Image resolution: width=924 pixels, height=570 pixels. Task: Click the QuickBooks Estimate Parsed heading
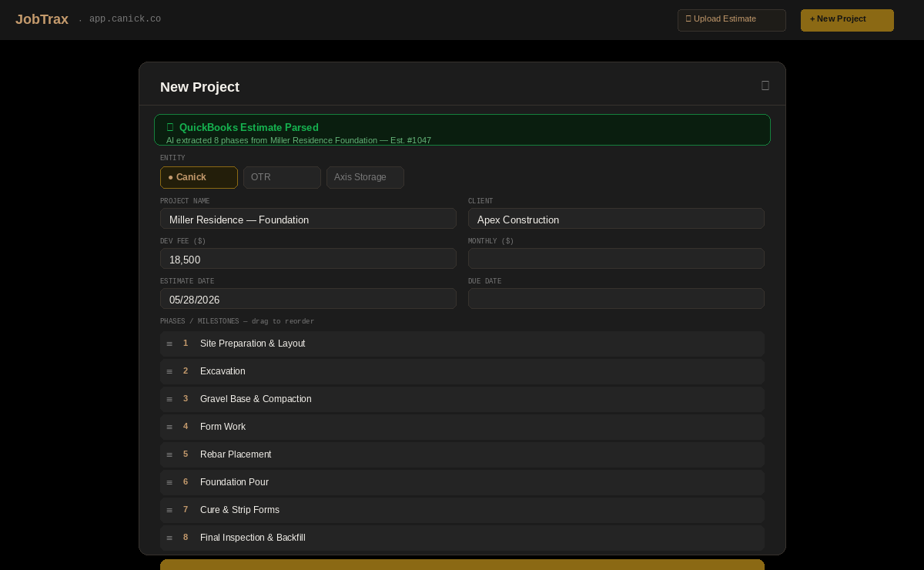coord(249,127)
